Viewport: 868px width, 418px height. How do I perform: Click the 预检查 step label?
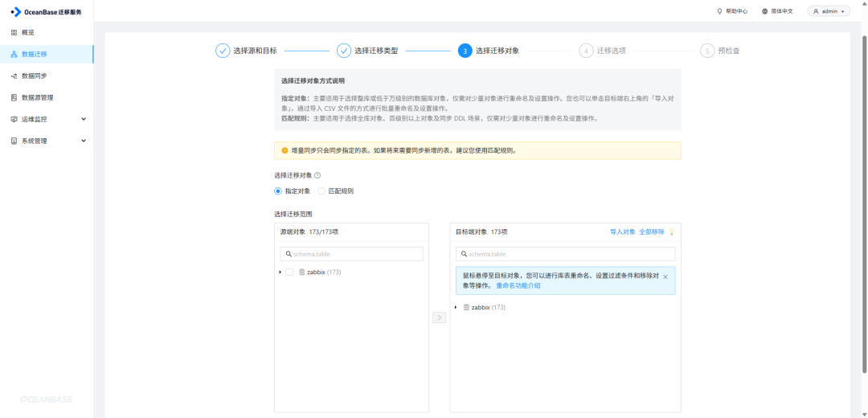click(x=729, y=51)
